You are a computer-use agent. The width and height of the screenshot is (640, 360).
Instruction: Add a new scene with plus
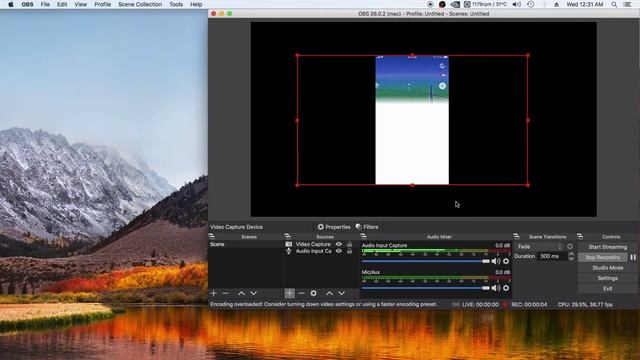point(213,293)
